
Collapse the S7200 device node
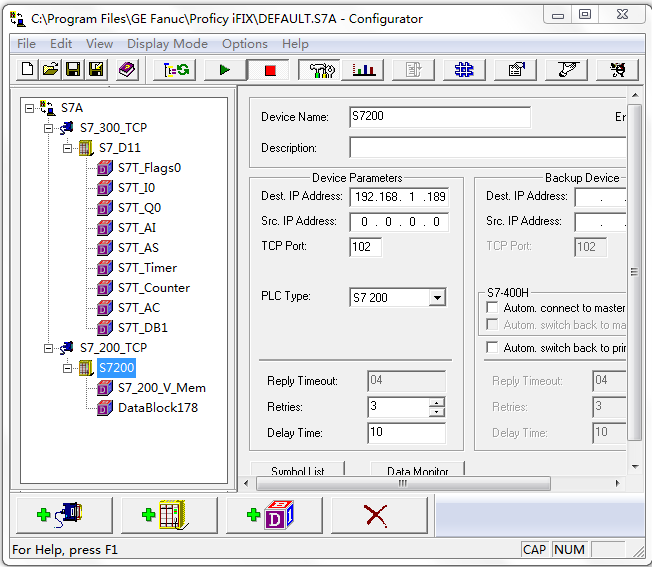pyautogui.click(x=67, y=368)
